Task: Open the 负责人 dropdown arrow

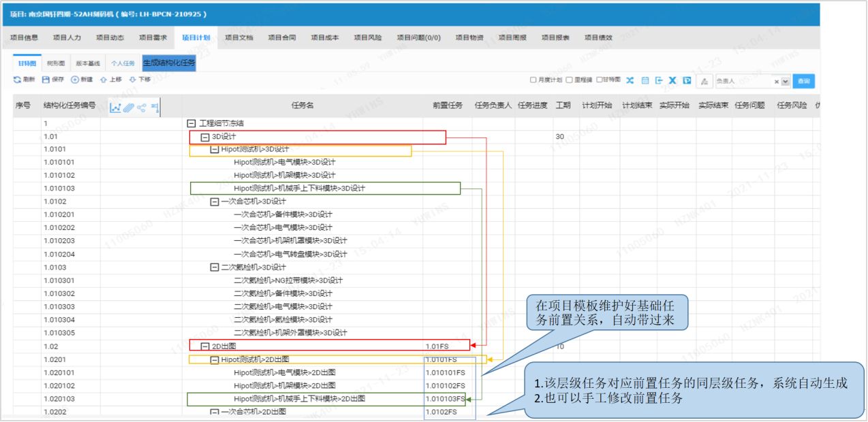Action: point(786,81)
